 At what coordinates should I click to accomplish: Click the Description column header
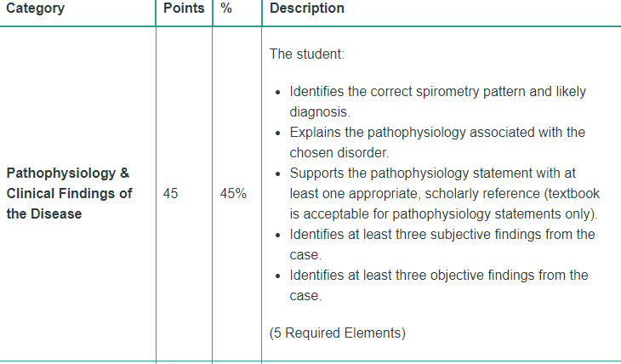[307, 9]
